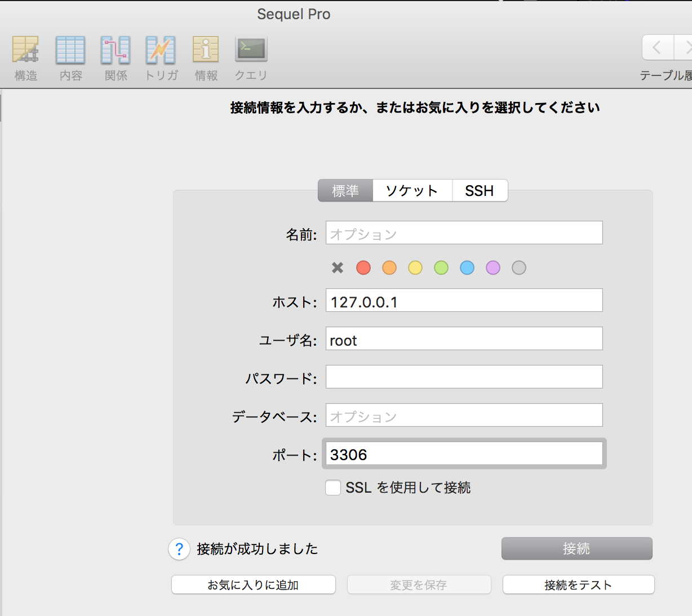Click the 変更を保存 button
Viewport: 692px width, 616px height.
(419, 584)
